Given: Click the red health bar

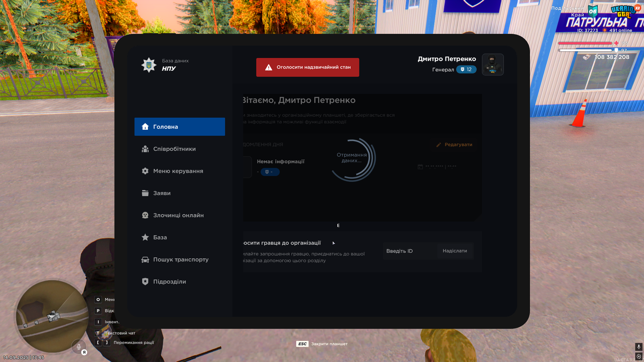Looking at the screenshot, I should pos(585,43).
